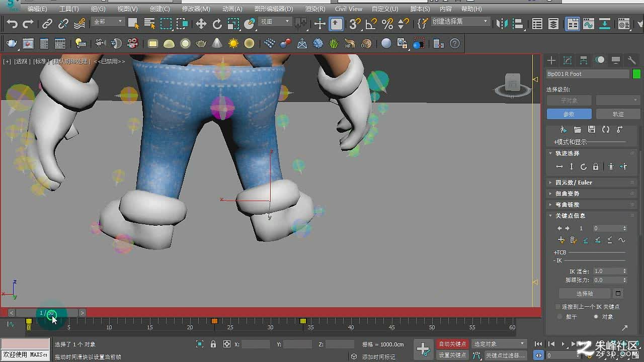Open the Hierarchy panel tab
Image resolution: width=644 pixels, height=362 pixels.
[584, 60]
